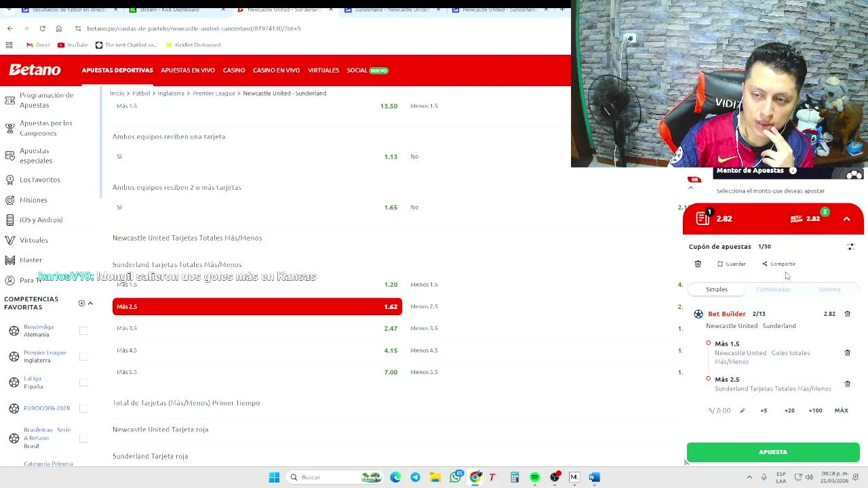Go to Premier League breadcrumb
The width and height of the screenshot is (868, 488).
pos(214,93)
